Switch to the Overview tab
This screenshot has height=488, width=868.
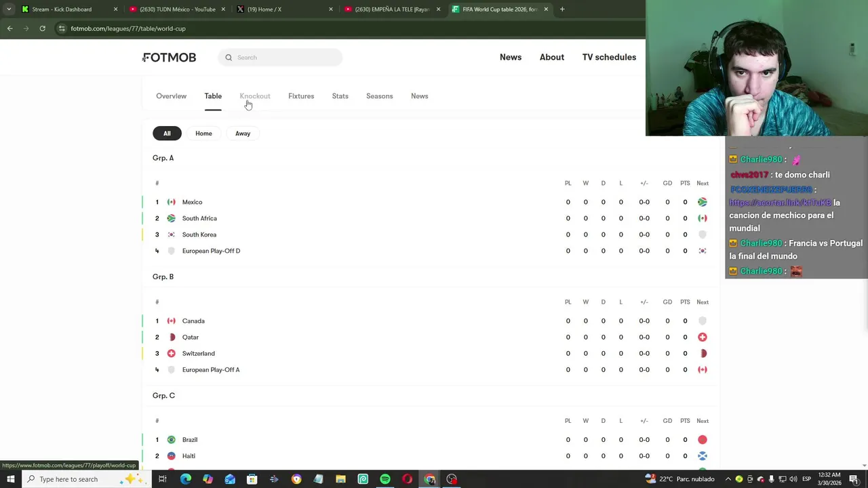171,96
